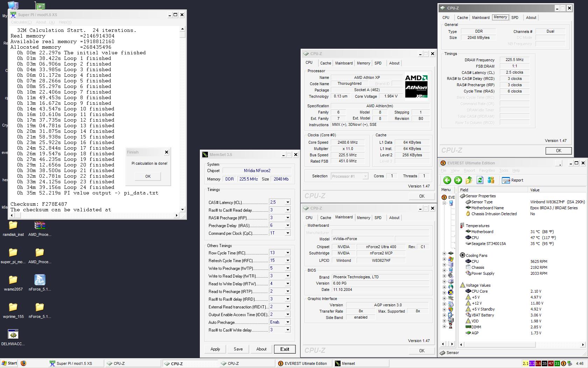Click Firefox quick launch icon
588x368 pixels.
23,363
